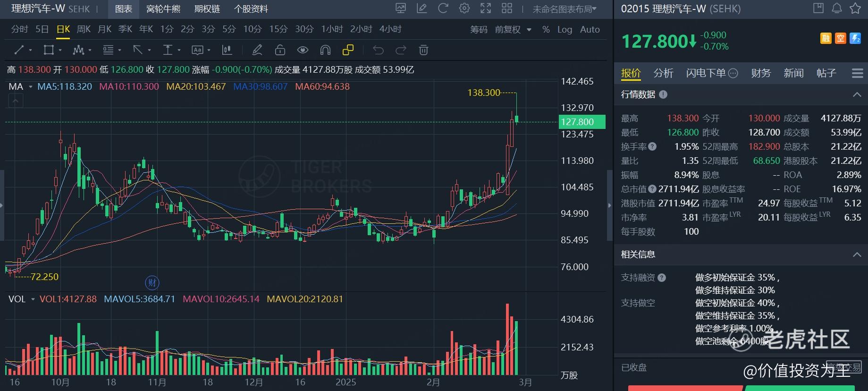Open the 分析 tab
The image size is (868, 391).
click(x=664, y=73)
